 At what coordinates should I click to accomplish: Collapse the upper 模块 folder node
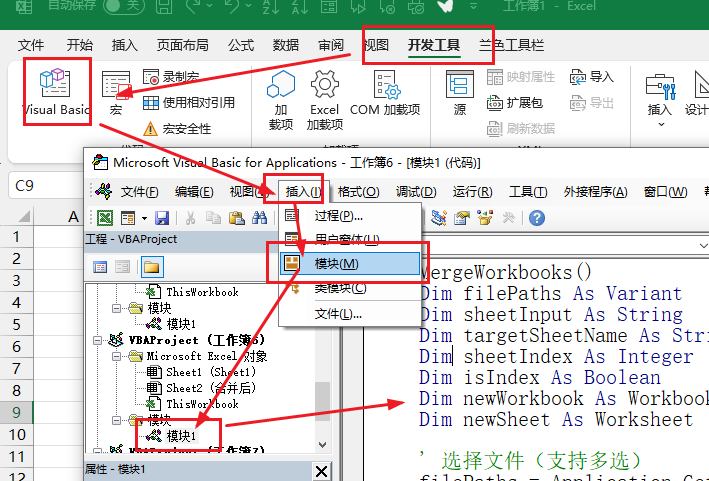click(x=117, y=308)
